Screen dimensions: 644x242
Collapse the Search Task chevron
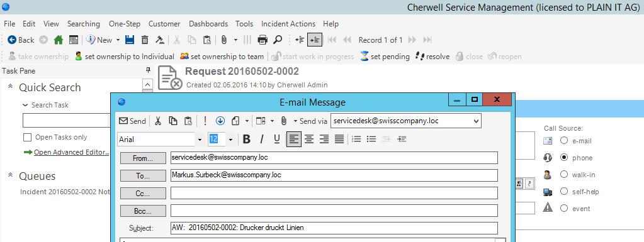25,105
